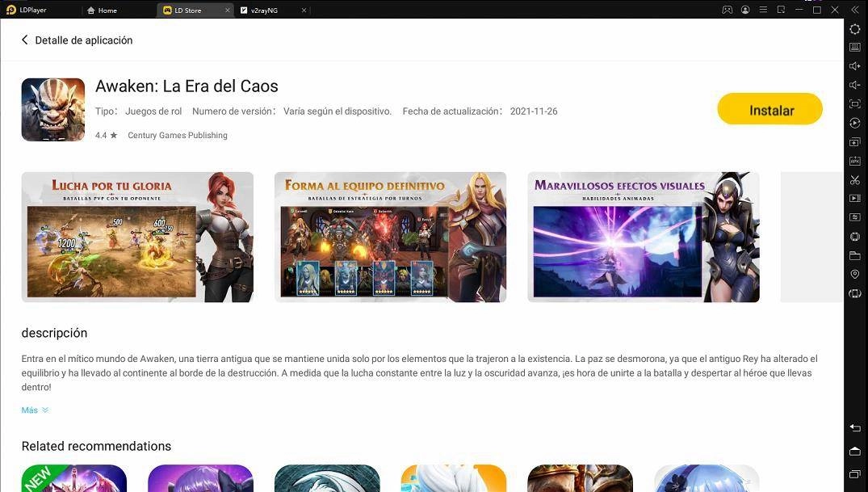868x492 pixels.
Task: Open the operation recorder icon in sidebar
Action: point(855,123)
